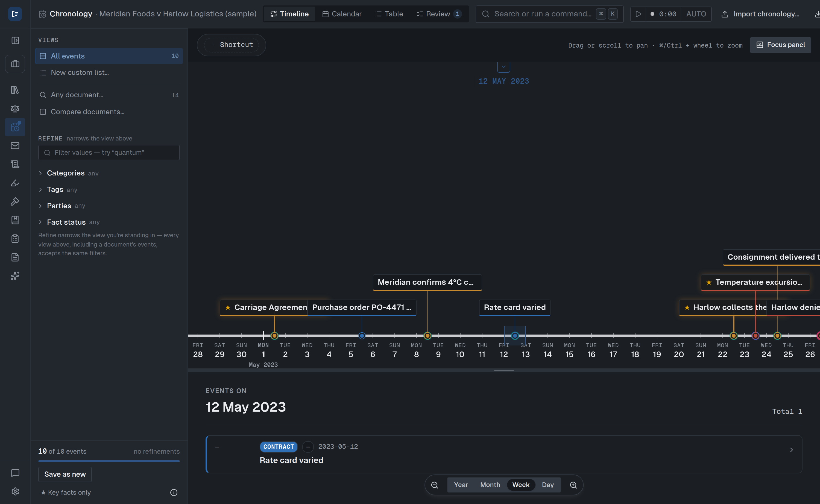The width and height of the screenshot is (820, 504).
Task: Click the Filter values input field
Action: (109, 152)
